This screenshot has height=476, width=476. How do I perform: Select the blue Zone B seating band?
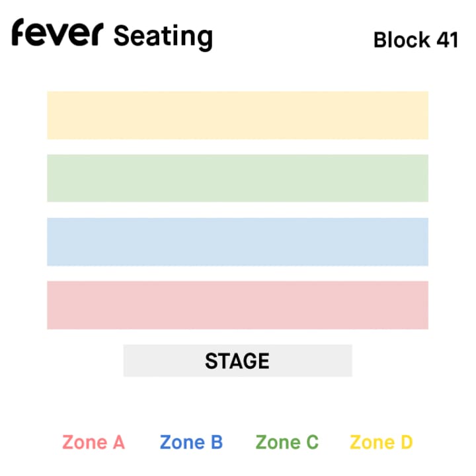click(x=238, y=242)
